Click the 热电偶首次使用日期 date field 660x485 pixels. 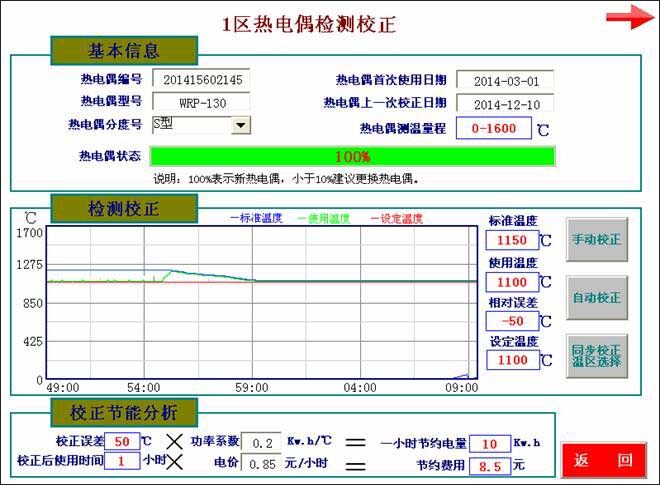(x=505, y=80)
